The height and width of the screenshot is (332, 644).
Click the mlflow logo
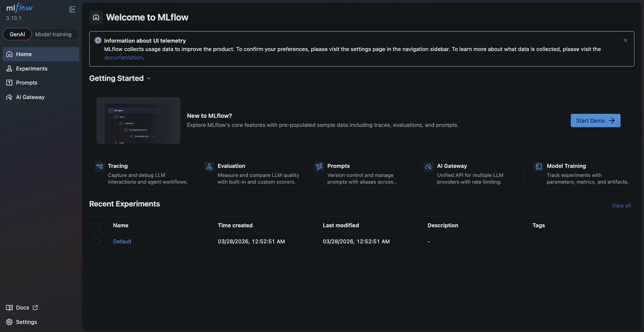(19, 8)
